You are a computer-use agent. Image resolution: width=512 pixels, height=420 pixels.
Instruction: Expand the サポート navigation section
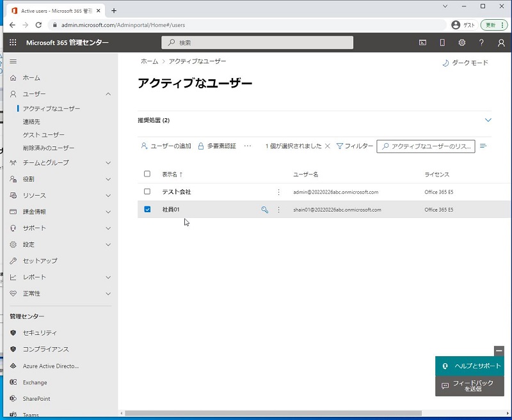(108, 228)
